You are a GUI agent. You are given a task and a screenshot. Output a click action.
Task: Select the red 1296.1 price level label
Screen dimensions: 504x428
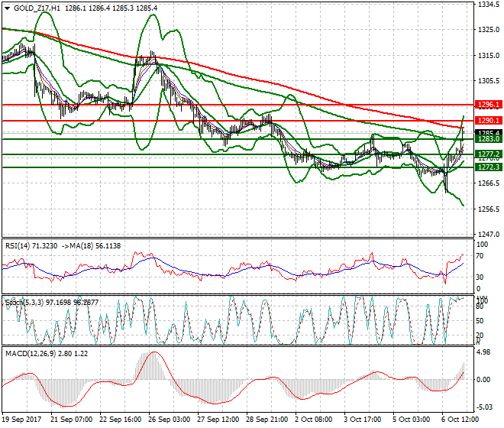[489, 105]
